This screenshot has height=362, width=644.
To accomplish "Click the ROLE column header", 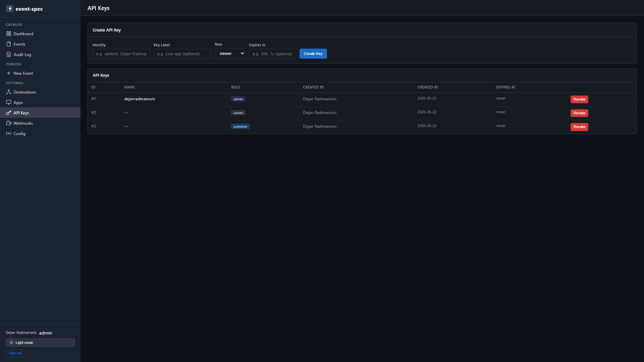I will 235,87.
